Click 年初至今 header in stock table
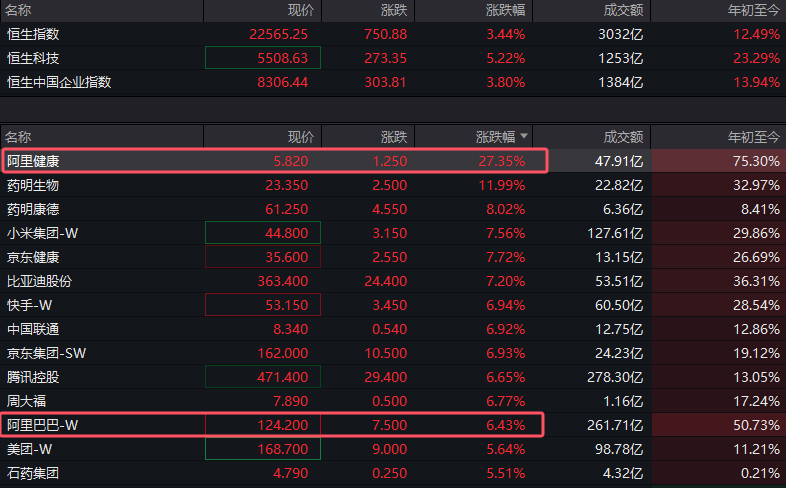Image resolution: width=786 pixels, height=488 pixels. coord(753,137)
